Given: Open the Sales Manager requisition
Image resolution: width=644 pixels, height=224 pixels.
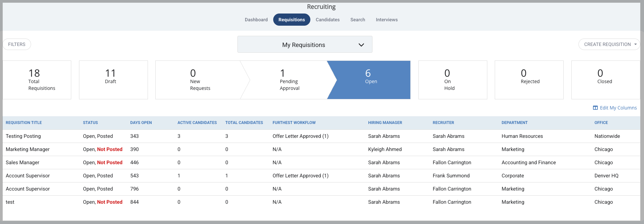Looking at the screenshot, I should point(22,163).
